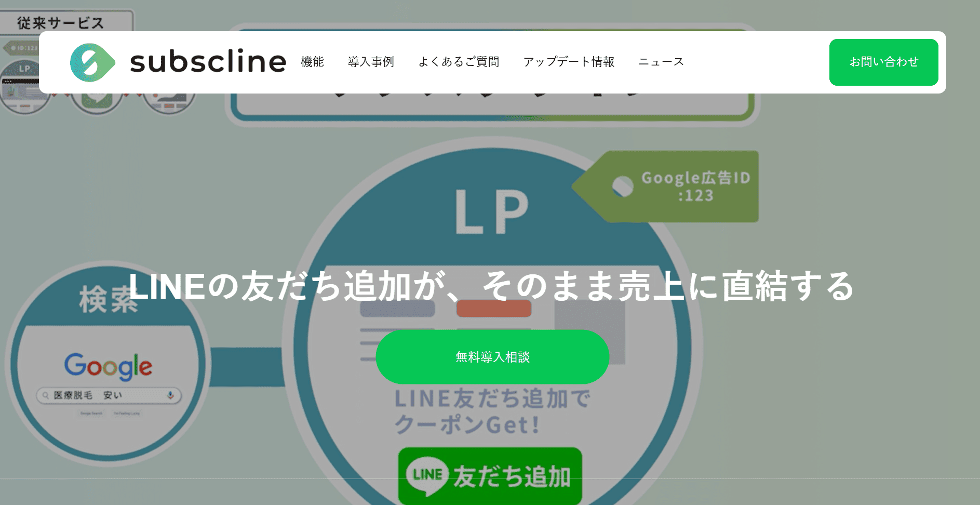Click the green お問い合わせ button

point(883,62)
